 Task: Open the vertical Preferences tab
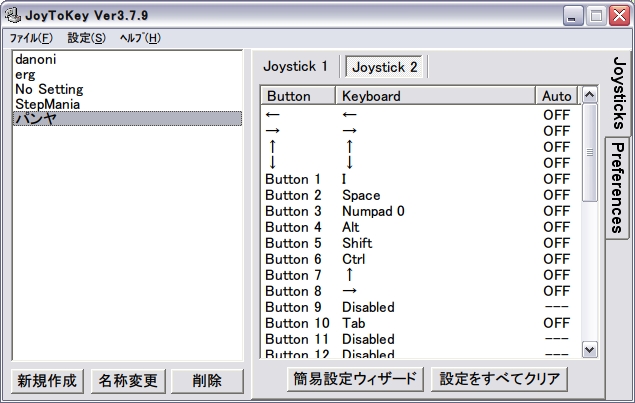tap(618, 187)
